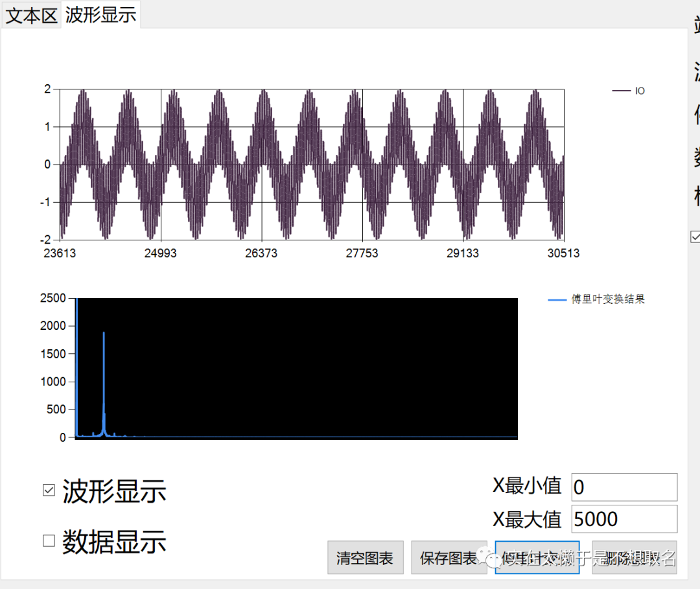Click the rightmost button in bottom row
Image resolution: width=700 pixels, height=589 pixels.
point(634,558)
